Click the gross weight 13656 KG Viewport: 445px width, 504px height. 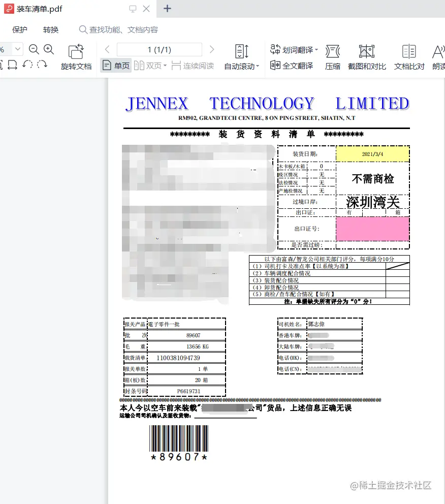click(198, 346)
